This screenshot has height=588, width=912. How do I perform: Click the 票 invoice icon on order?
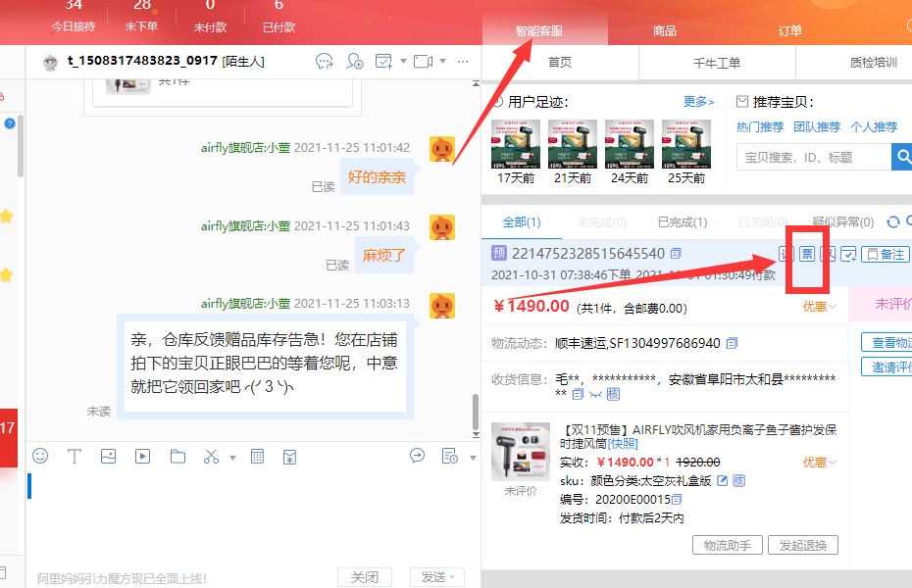coord(807,254)
